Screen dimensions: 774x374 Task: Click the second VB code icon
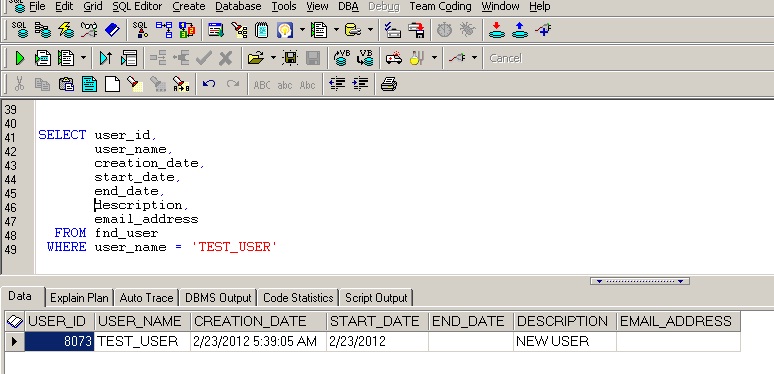pyautogui.click(x=365, y=58)
